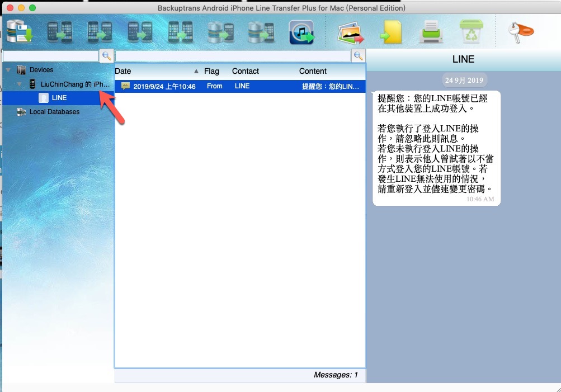
Task: Sort messages by the Date column header
Action: [x=122, y=71]
